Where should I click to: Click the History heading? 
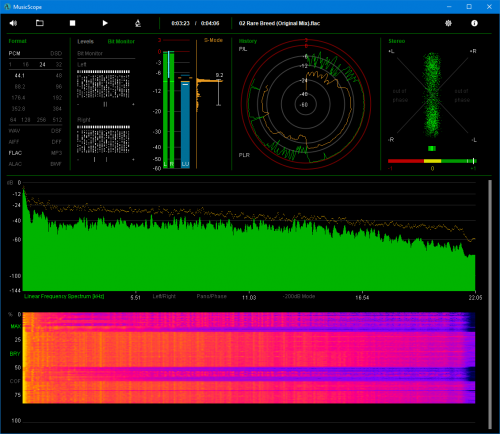tap(248, 41)
